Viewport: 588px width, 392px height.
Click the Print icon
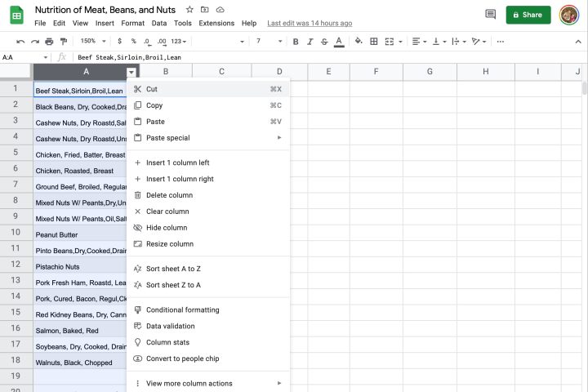point(49,42)
